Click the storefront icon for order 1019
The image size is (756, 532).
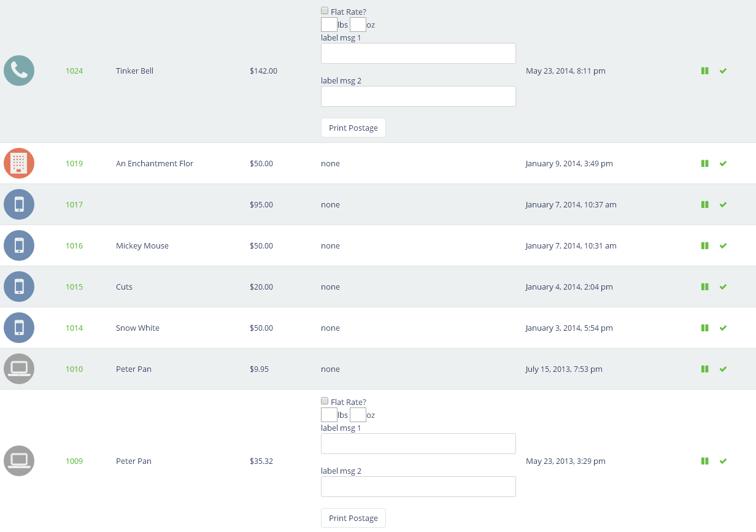[19, 163]
